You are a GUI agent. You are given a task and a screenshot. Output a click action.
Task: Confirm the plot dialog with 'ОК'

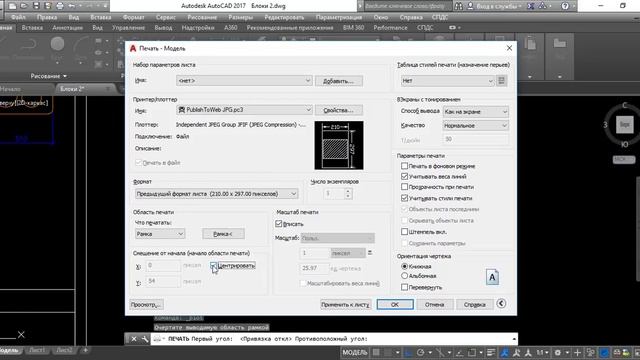click(x=395, y=304)
